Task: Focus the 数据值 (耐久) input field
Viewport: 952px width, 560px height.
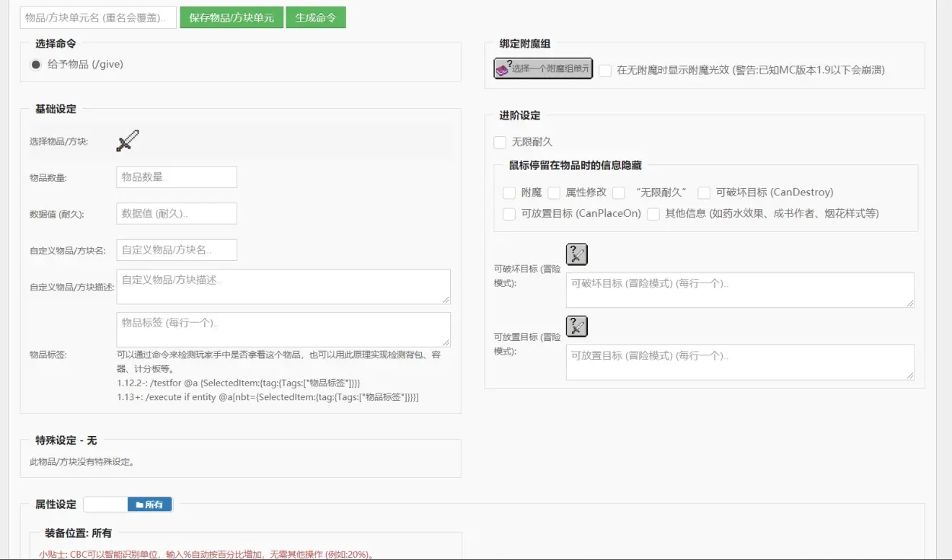Action: pyautogui.click(x=177, y=213)
